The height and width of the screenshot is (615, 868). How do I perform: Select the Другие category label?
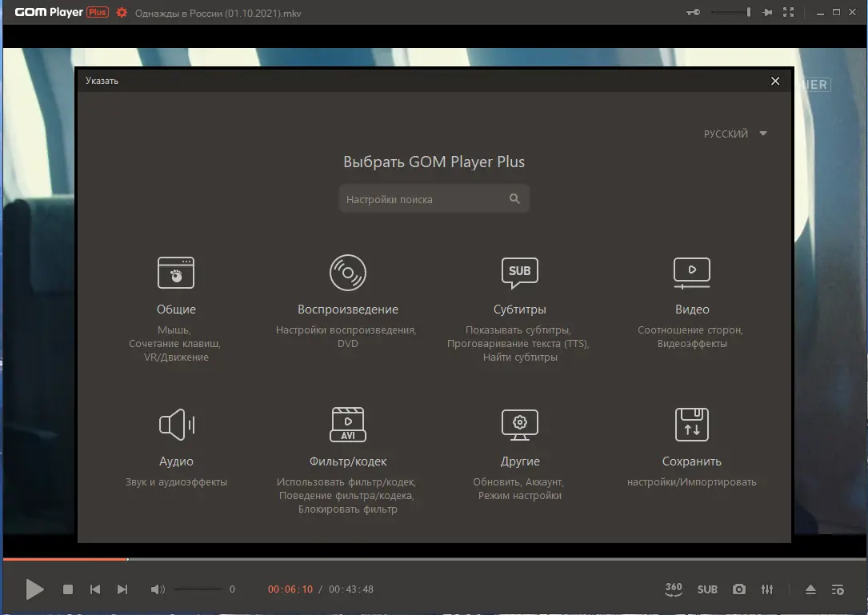(x=520, y=461)
